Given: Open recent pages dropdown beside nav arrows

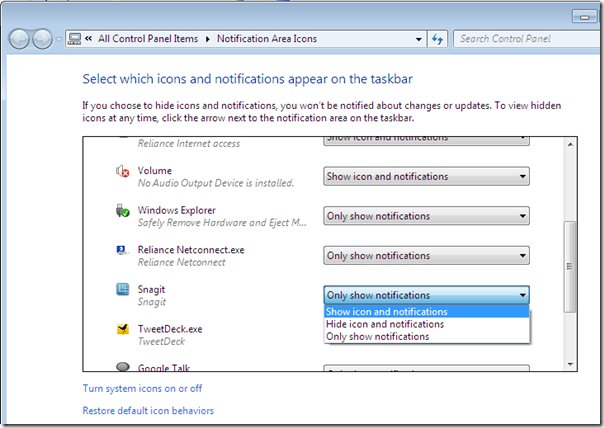Looking at the screenshot, I should coord(59,39).
